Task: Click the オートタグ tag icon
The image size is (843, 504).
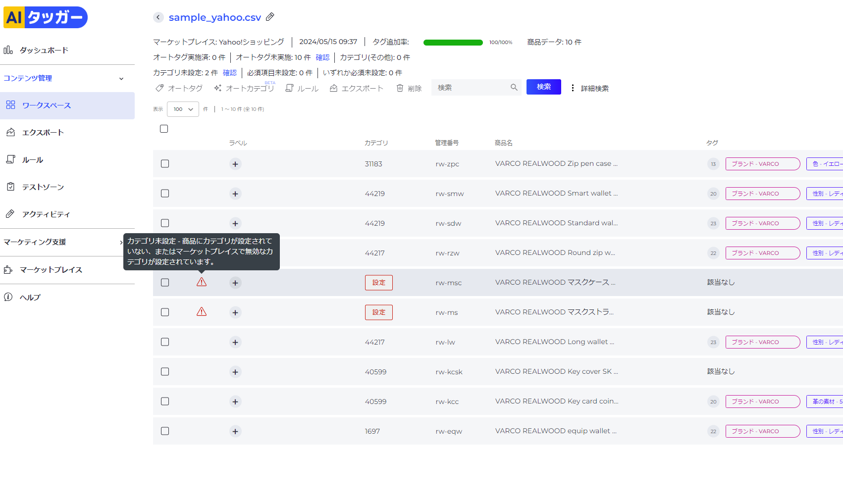Action: [x=159, y=88]
